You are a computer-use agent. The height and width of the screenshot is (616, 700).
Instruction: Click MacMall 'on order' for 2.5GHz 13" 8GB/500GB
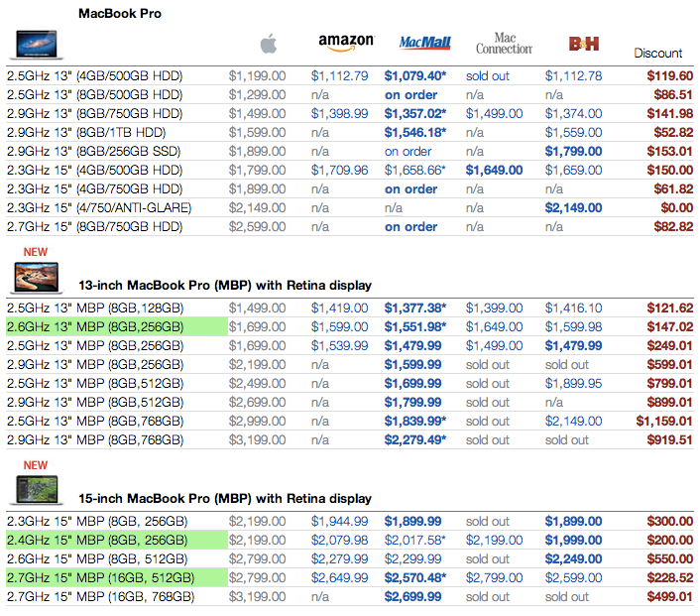(x=410, y=95)
